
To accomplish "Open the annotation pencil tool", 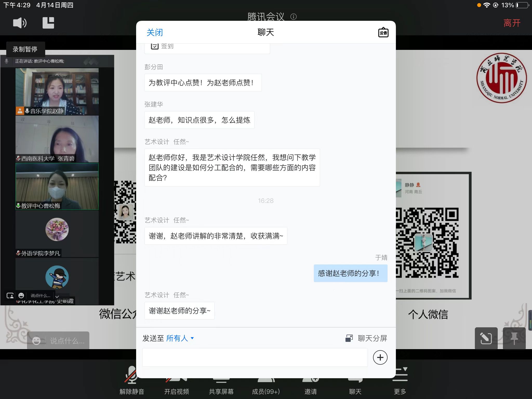I will click(486, 338).
